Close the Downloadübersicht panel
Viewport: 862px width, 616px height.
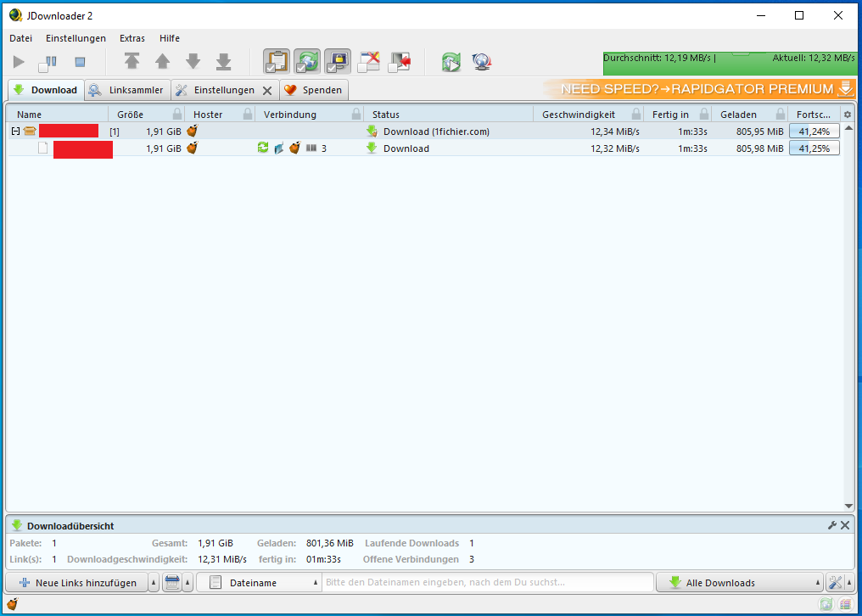(x=845, y=525)
